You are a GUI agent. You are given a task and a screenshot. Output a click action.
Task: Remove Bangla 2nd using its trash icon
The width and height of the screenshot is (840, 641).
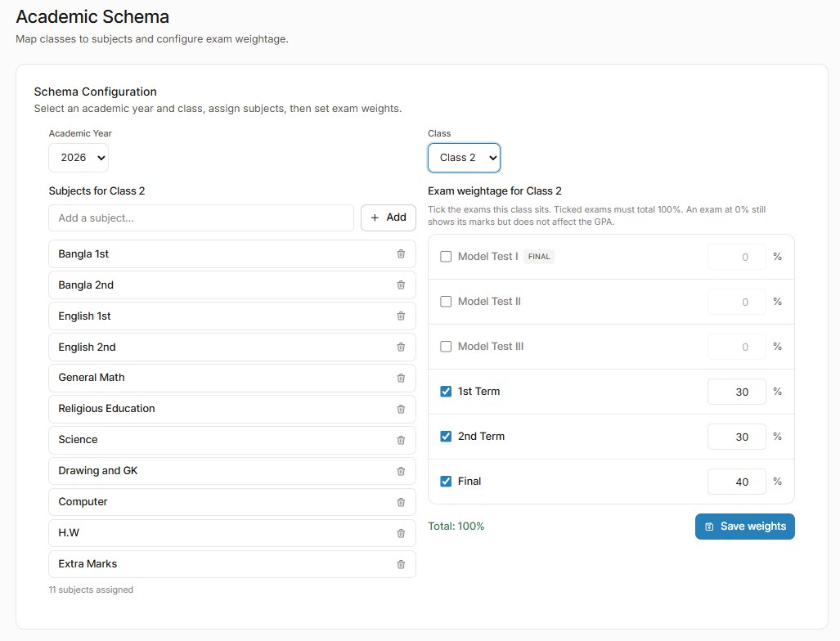[401, 285]
